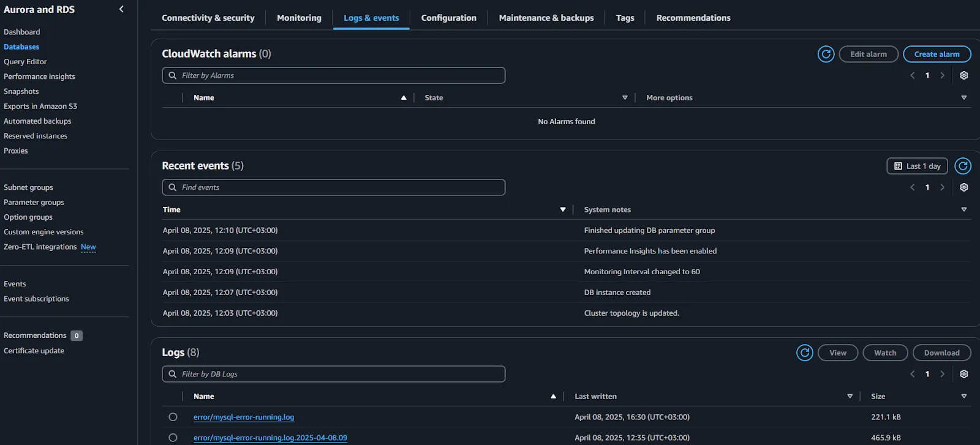Open Maintenance & backups tab
980x445 pixels.
546,18
